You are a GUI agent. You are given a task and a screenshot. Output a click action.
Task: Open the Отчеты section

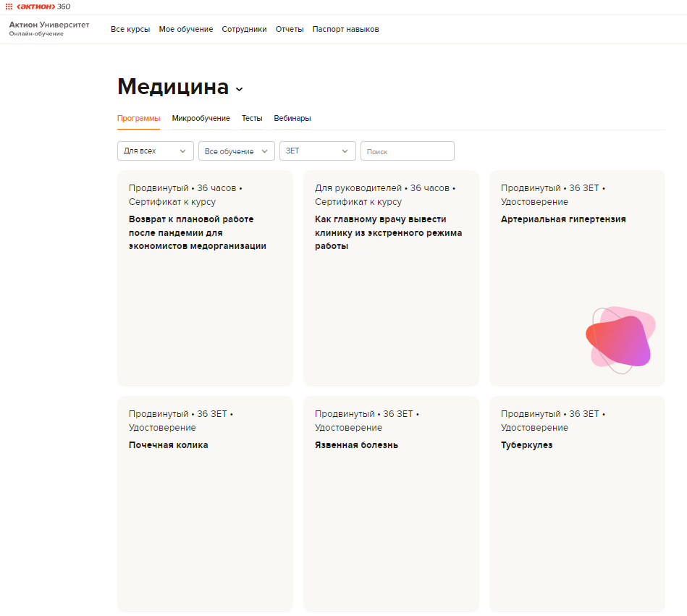(290, 29)
